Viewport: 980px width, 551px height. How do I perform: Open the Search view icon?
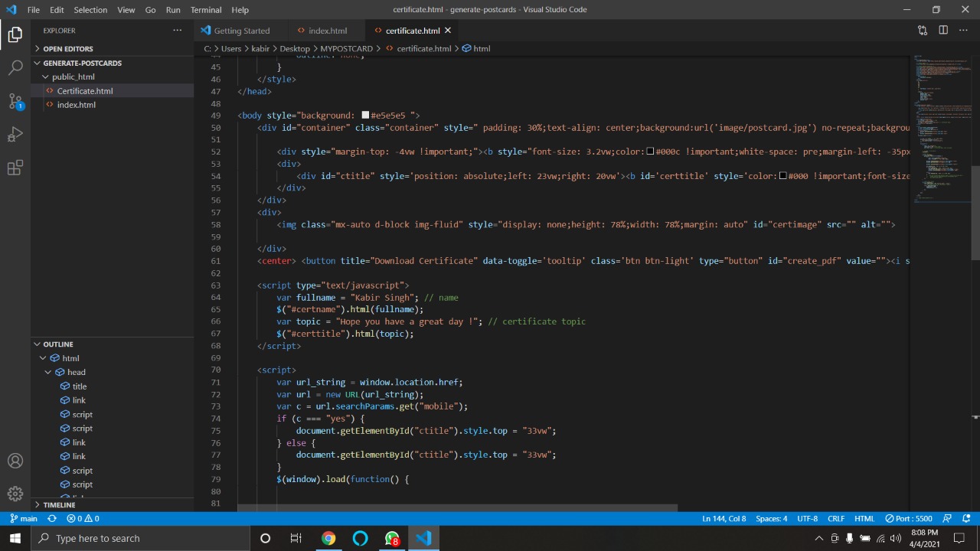(15, 68)
